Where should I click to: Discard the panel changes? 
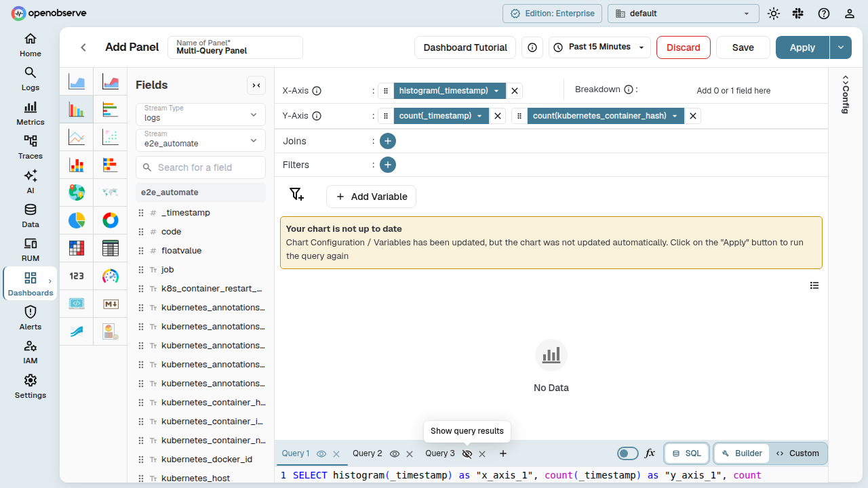click(684, 47)
